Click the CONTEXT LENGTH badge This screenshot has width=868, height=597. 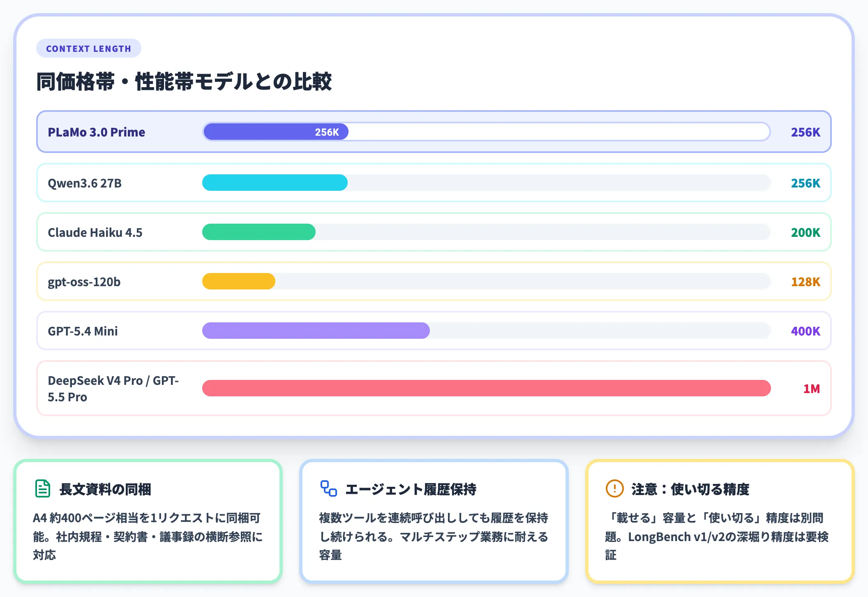click(x=89, y=49)
